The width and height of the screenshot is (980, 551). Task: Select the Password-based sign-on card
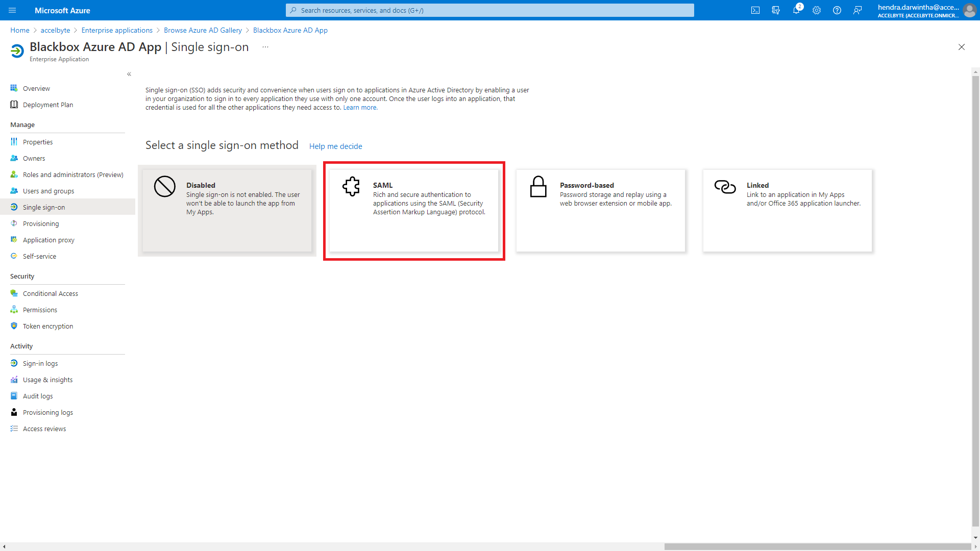coord(601,211)
